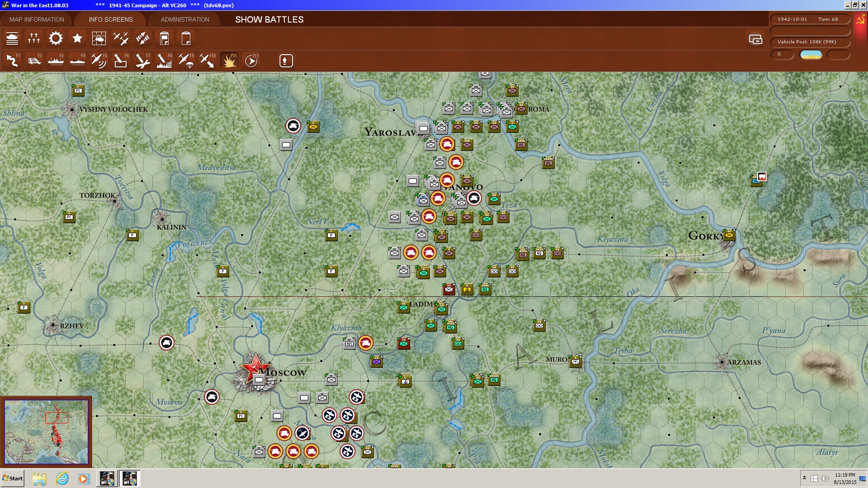Click the Kalinin city marker
The image size is (868, 488).
click(162, 219)
